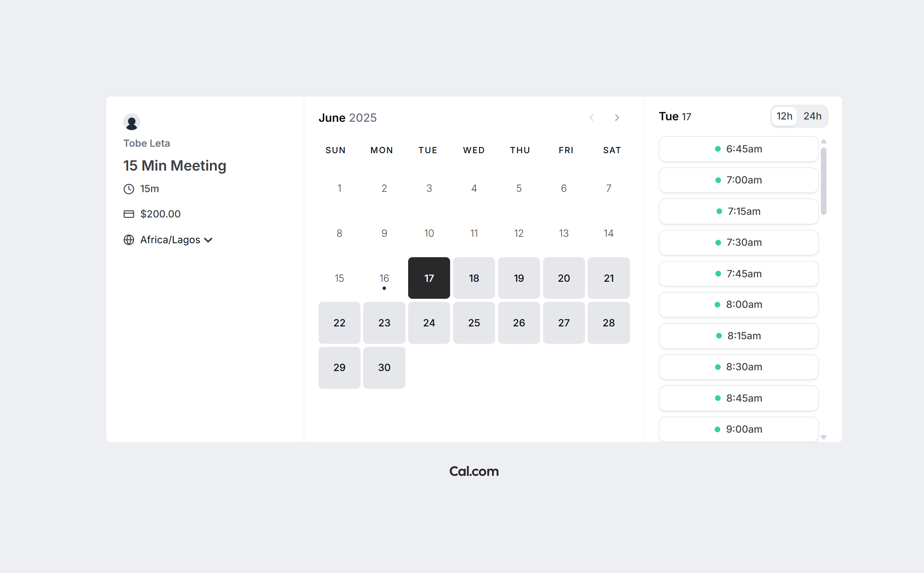
Task: Click the timeslot scroll up arrow
Action: (823, 141)
